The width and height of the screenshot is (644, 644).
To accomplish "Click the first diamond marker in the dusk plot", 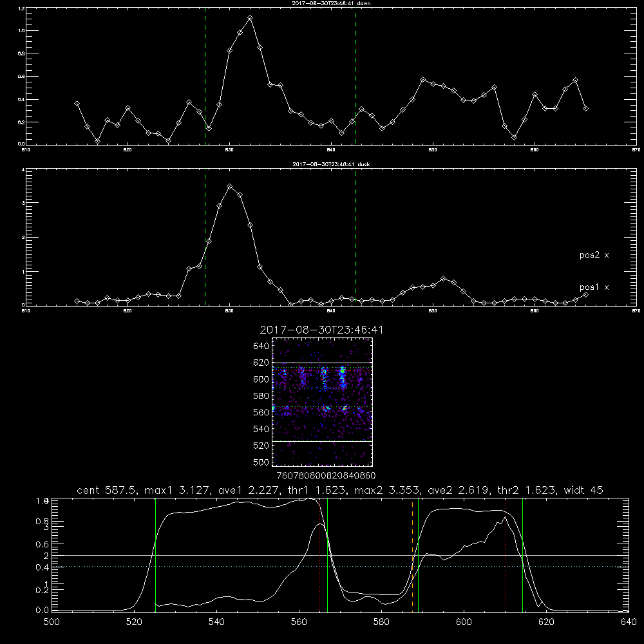I will [77, 301].
